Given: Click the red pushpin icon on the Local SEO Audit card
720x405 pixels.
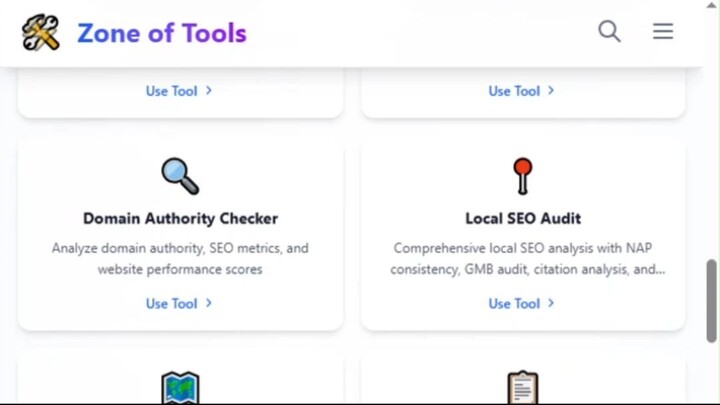Looking at the screenshot, I should coord(523,176).
